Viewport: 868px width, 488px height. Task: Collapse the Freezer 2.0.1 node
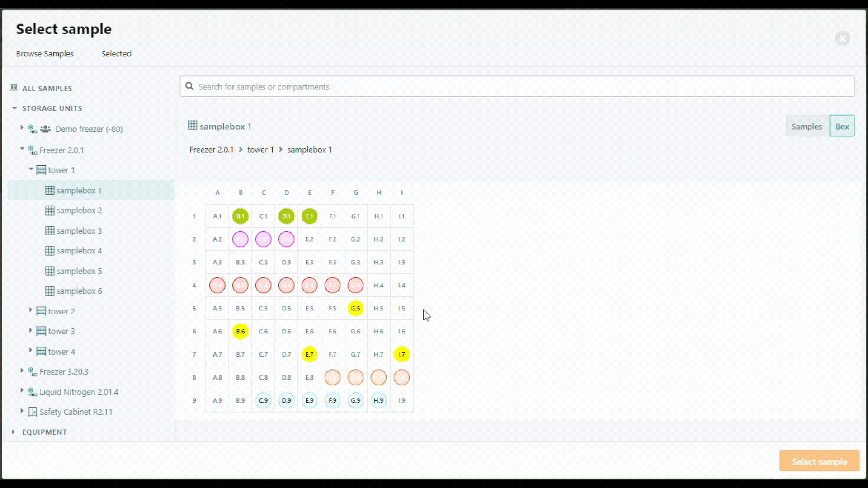[x=22, y=149]
